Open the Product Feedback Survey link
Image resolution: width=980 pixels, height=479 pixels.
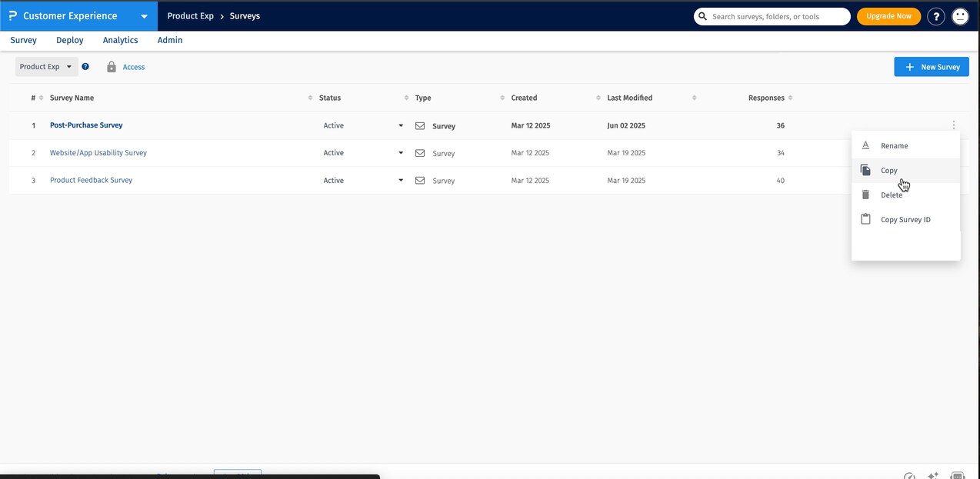[x=91, y=180]
